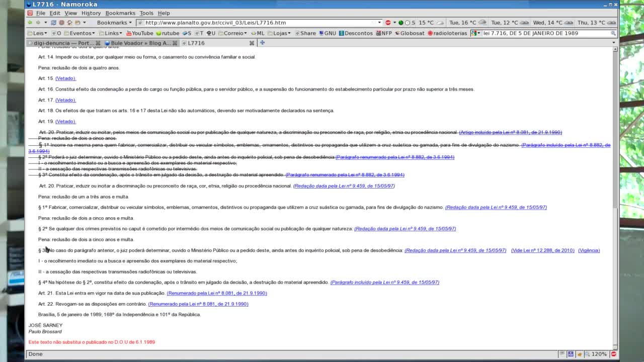This screenshot has height=362, width=644.
Task: Reload the page with the refresh icon
Action: point(53,23)
